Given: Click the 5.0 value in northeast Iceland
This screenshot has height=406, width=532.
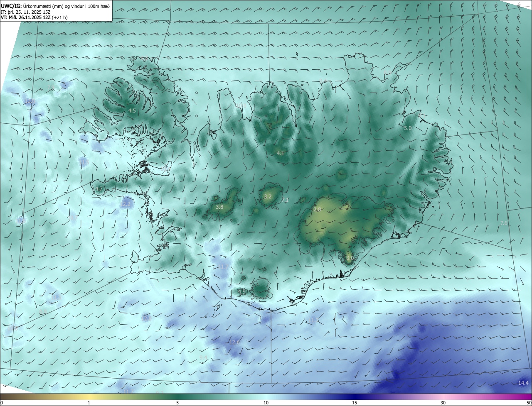Looking at the screenshot, I should [x=408, y=128].
